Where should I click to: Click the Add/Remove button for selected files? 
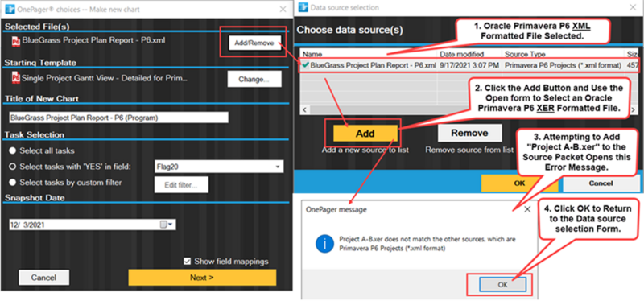pyautogui.click(x=254, y=43)
